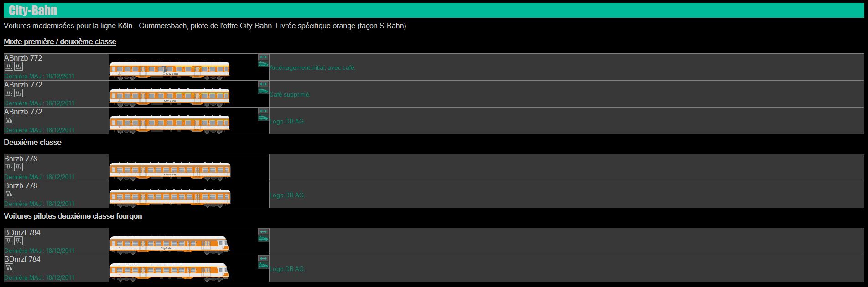Click the 'Logo DB AG.' note in Bnrzb 778 row

[x=287, y=195]
